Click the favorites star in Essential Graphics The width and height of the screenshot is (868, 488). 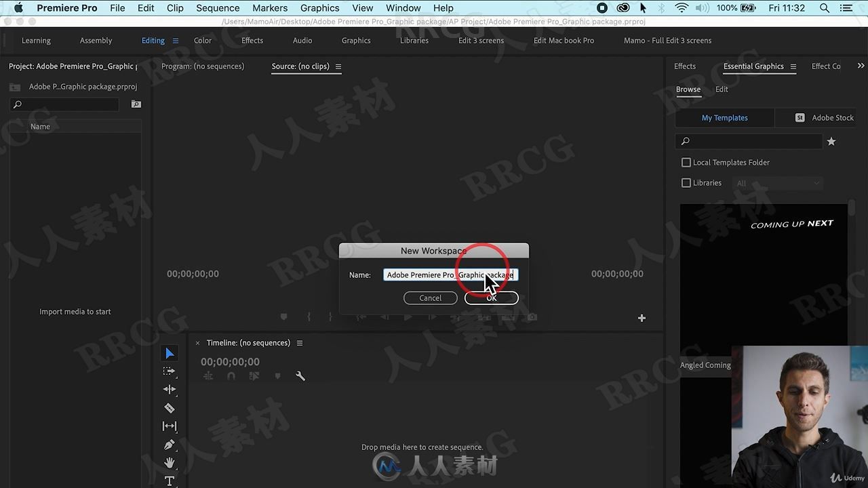(x=831, y=141)
